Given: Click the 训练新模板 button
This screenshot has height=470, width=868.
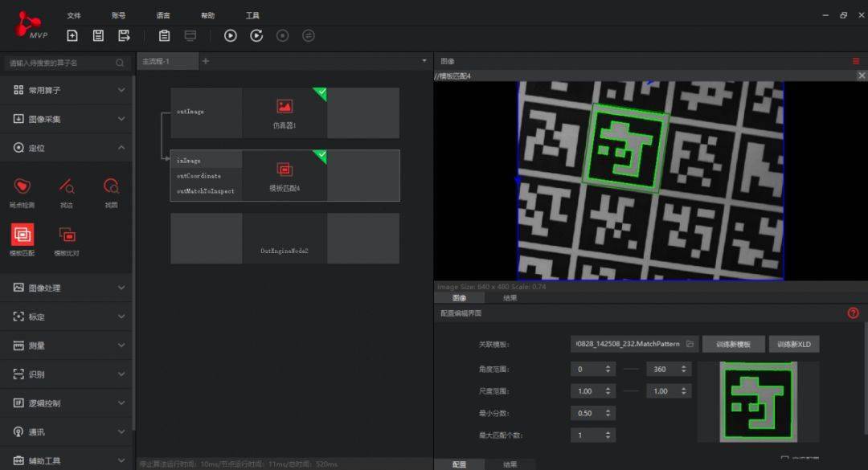Looking at the screenshot, I should pos(734,345).
